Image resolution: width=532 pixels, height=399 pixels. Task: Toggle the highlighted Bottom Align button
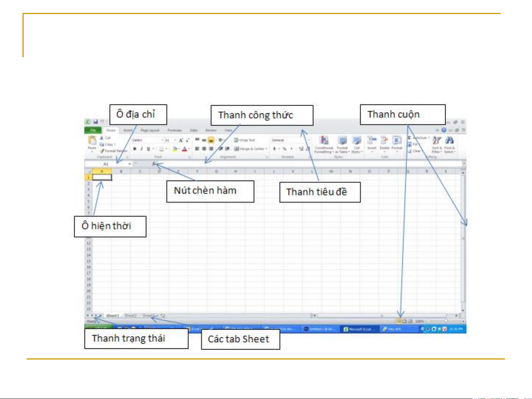pos(211,140)
